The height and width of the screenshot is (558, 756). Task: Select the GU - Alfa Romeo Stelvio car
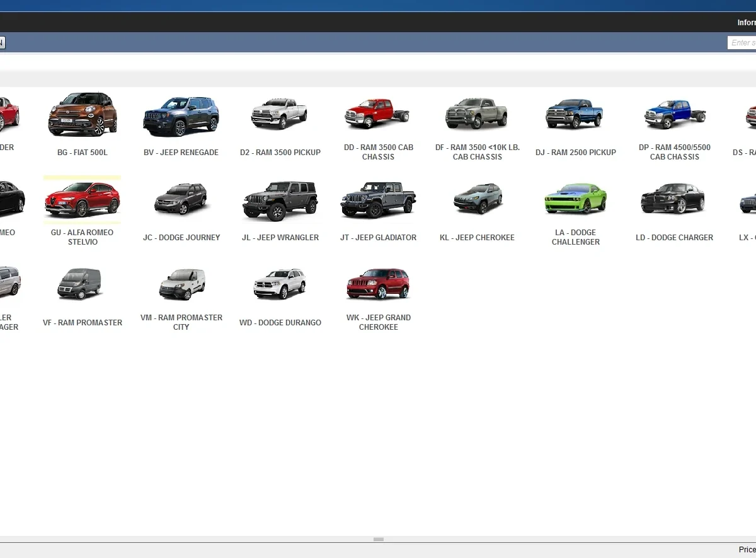[83, 199]
